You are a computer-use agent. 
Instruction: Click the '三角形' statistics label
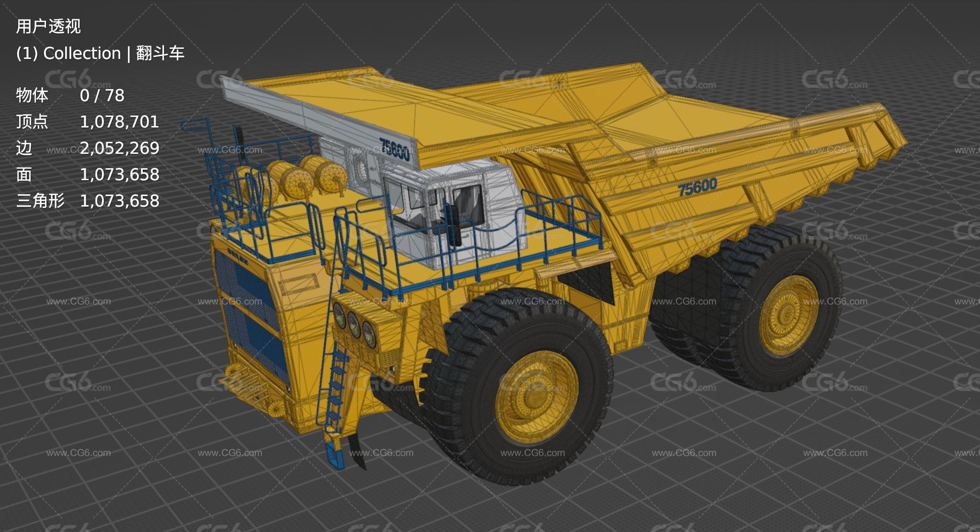point(40,201)
